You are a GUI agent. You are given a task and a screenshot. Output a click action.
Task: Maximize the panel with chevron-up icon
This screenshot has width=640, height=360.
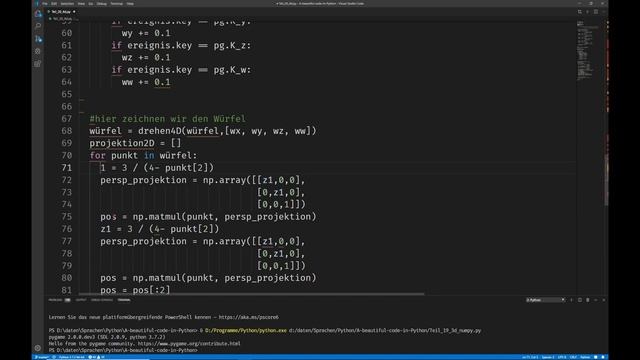(x=596, y=300)
